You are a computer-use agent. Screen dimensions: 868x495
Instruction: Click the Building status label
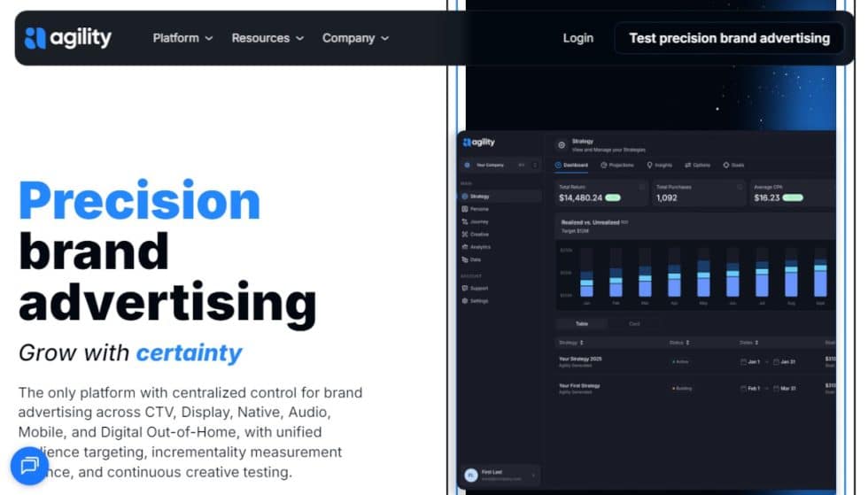point(682,388)
